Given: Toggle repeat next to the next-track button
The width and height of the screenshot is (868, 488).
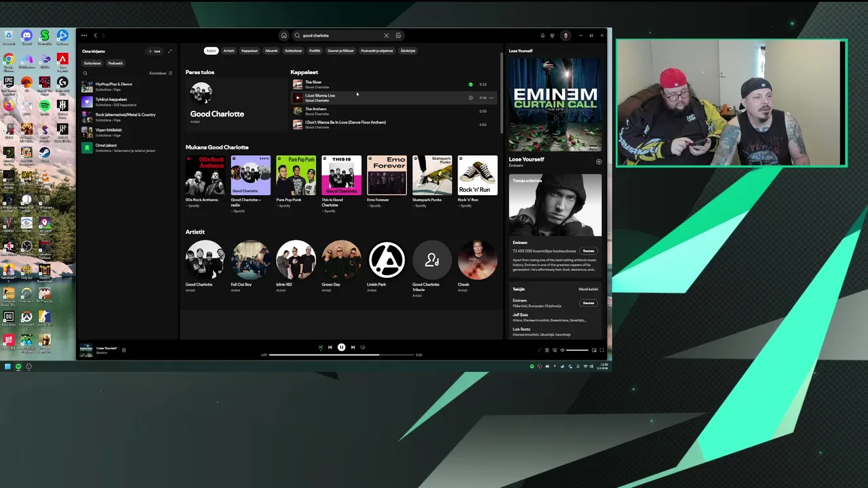Looking at the screenshot, I should pyautogui.click(x=363, y=347).
